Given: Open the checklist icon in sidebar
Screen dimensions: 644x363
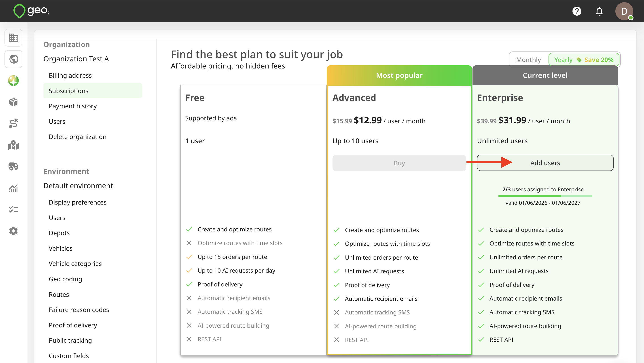Looking at the screenshot, I should point(13,209).
